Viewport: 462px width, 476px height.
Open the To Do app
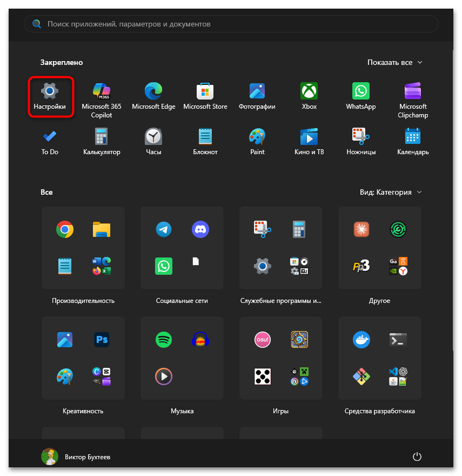tap(50, 142)
